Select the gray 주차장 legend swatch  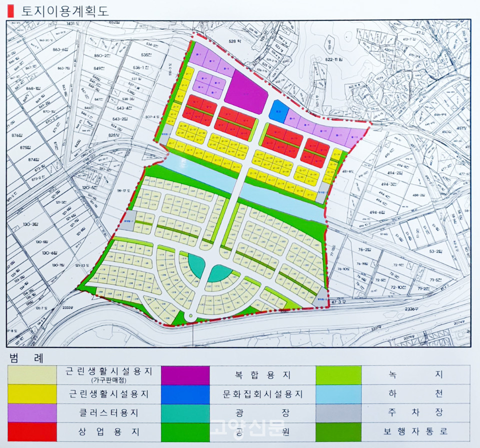point(338,413)
